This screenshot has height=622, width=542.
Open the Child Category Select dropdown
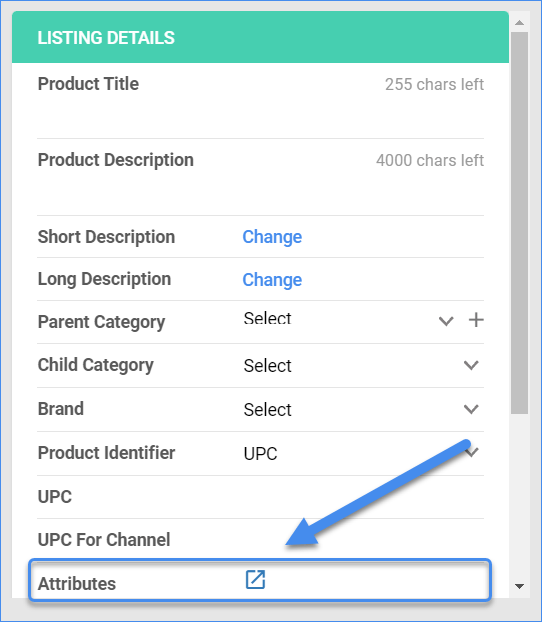[361, 365]
